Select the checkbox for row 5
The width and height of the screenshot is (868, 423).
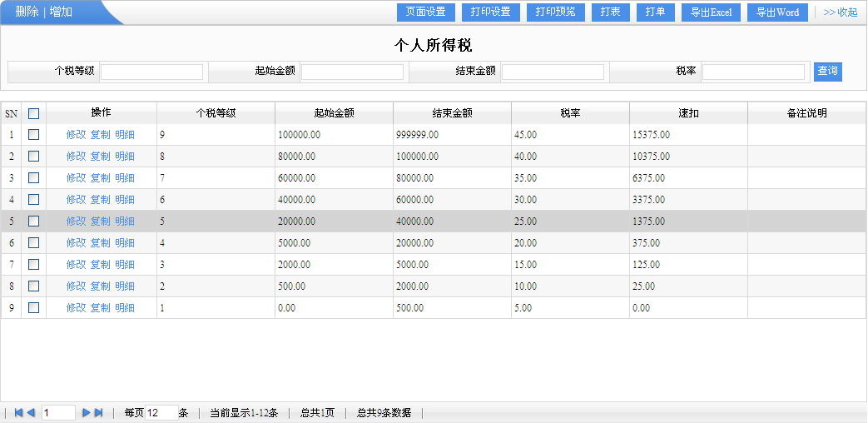click(34, 221)
